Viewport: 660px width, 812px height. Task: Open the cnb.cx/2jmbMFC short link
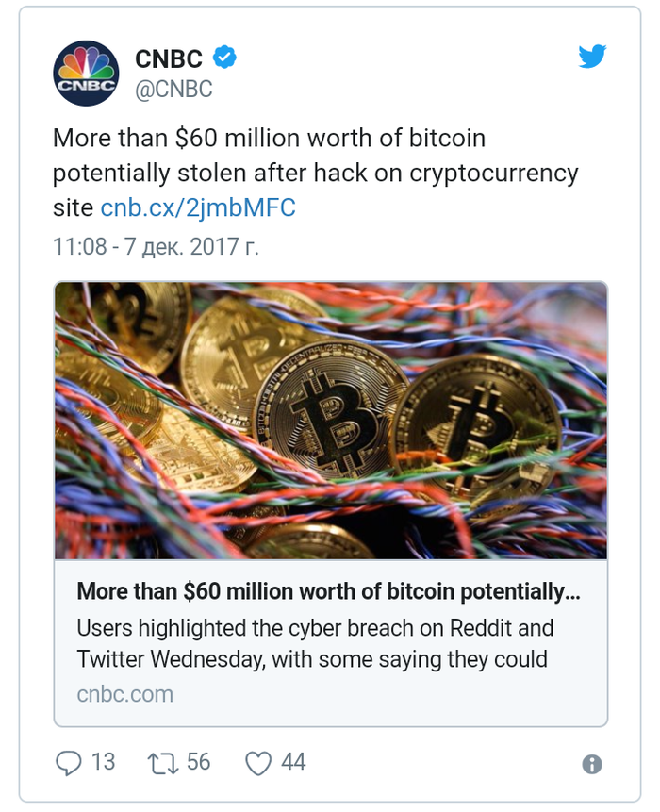(198, 207)
